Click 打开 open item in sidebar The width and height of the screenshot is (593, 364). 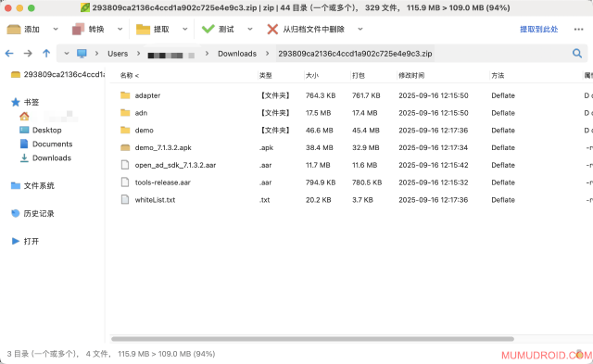tap(25, 241)
